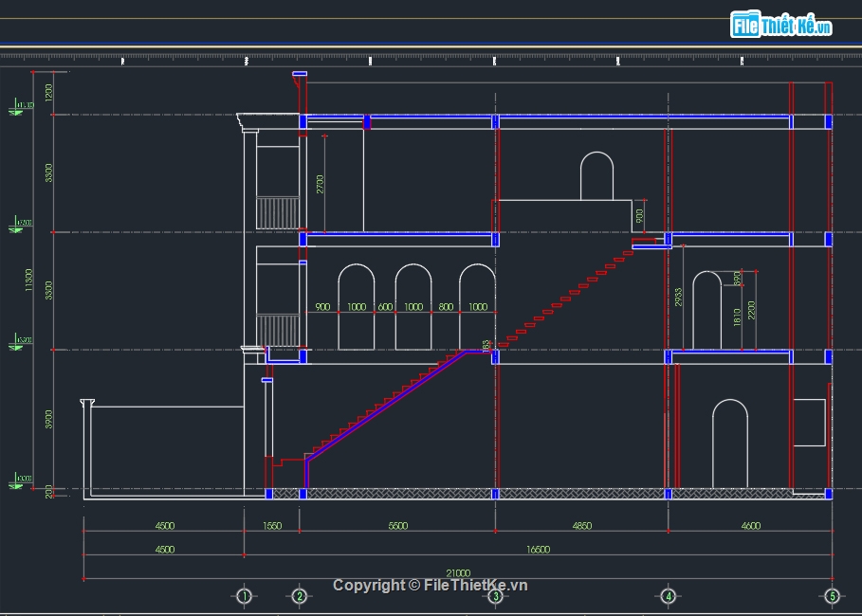Select the 2700 vertical height dimension
Screen dimensions: 862x616
pos(321,183)
